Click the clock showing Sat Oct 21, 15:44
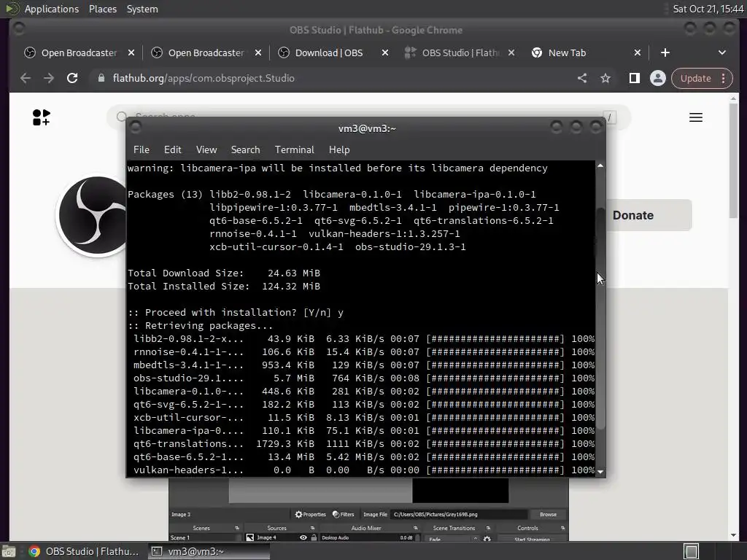The width and height of the screenshot is (747, 560). (x=708, y=9)
